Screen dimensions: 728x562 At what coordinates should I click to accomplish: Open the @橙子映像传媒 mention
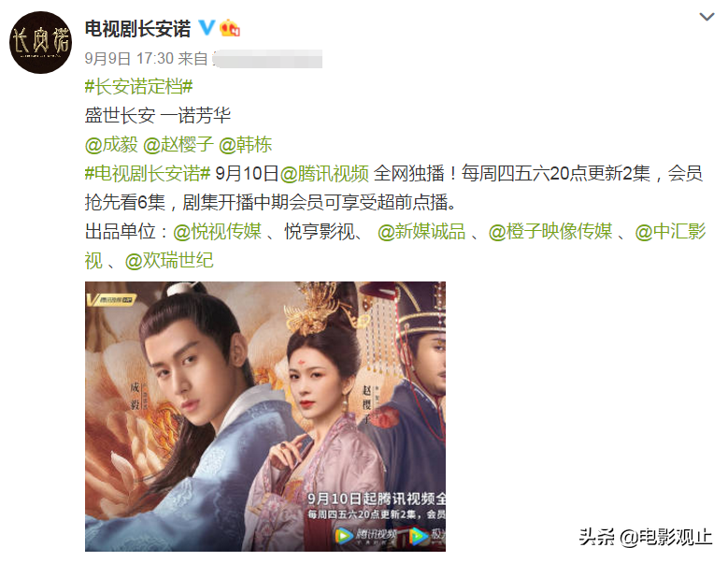(550, 231)
